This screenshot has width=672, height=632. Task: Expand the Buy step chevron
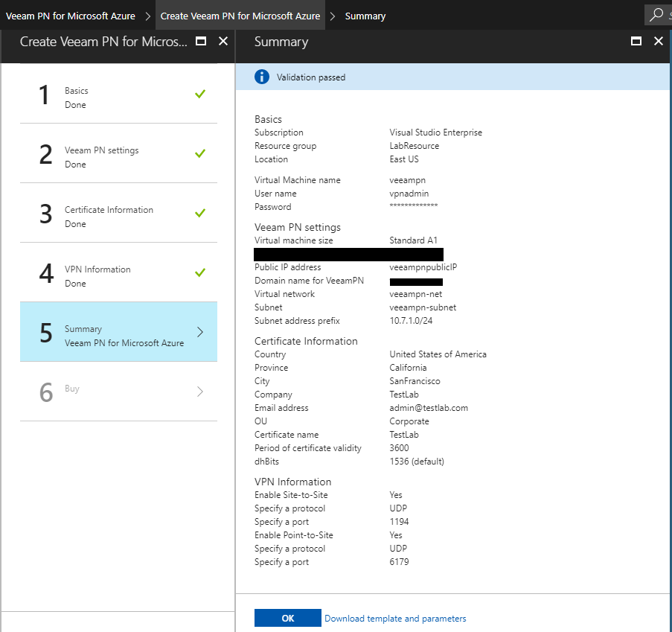199,392
